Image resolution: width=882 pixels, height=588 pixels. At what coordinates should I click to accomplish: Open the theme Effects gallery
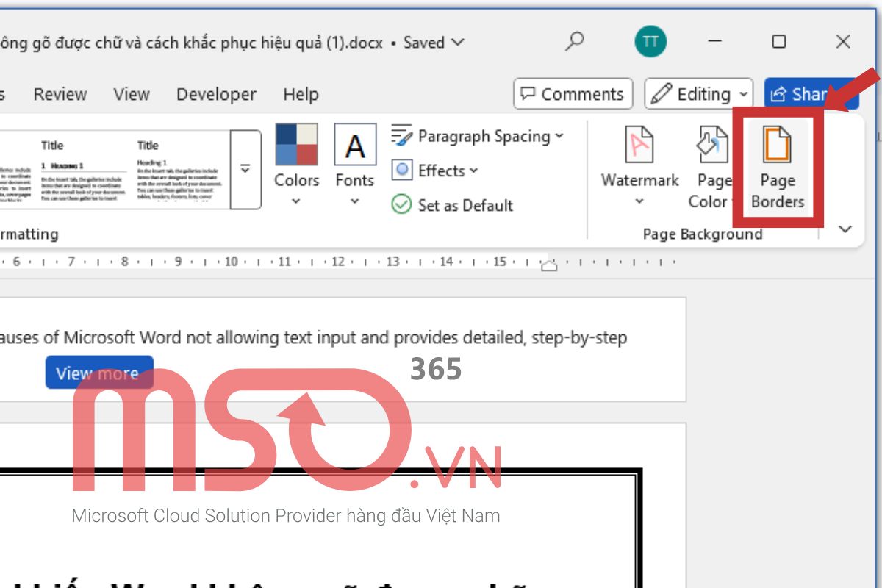click(x=434, y=171)
